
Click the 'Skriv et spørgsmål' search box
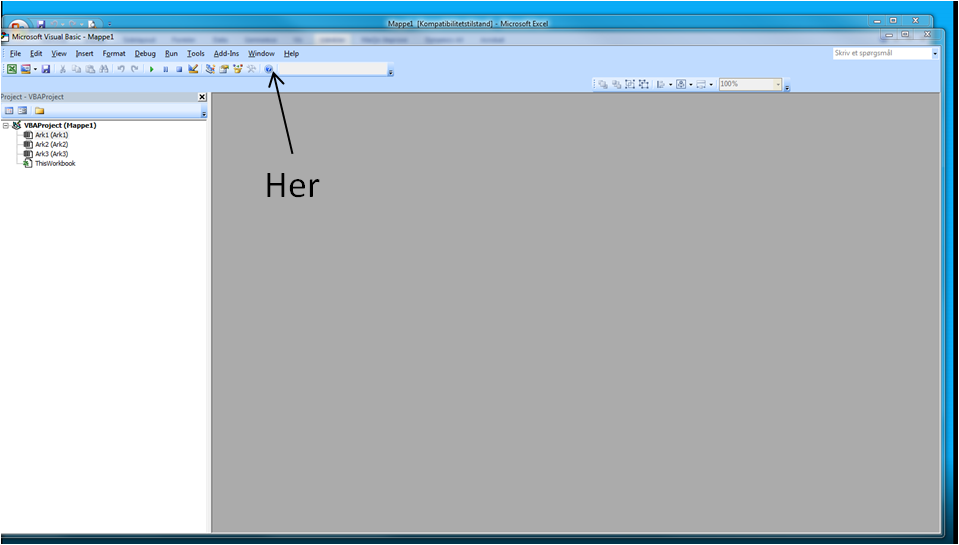[880, 53]
